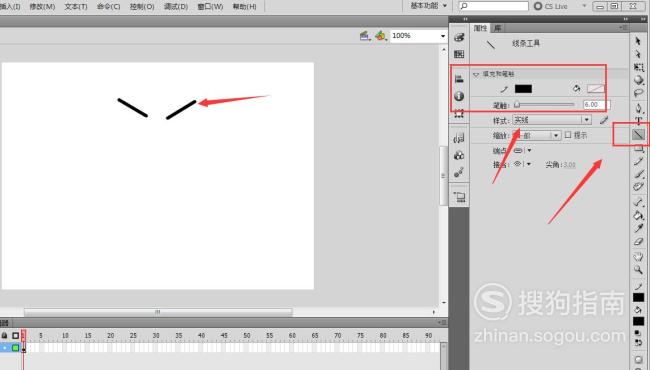Viewport: 650px width, 370px height.
Task: Toggle outline column in timeline header
Action: 15,335
